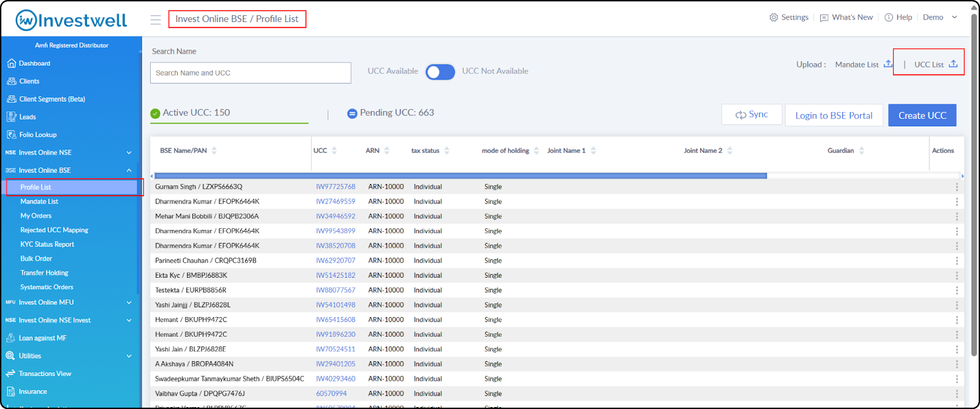The height and width of the screenshot is (409, 980).
Task: Open UCC link IW27469559
Action: [336, 202]
